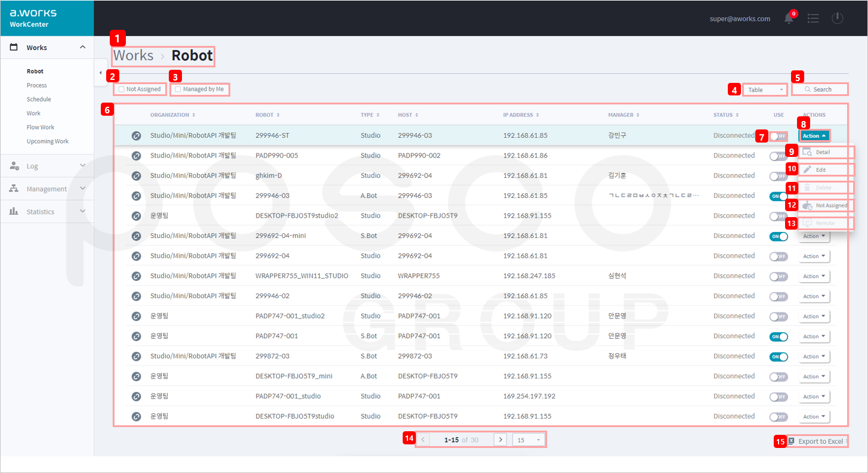
Task: Sort by ROBOT column header
Action: click(267, 115)
